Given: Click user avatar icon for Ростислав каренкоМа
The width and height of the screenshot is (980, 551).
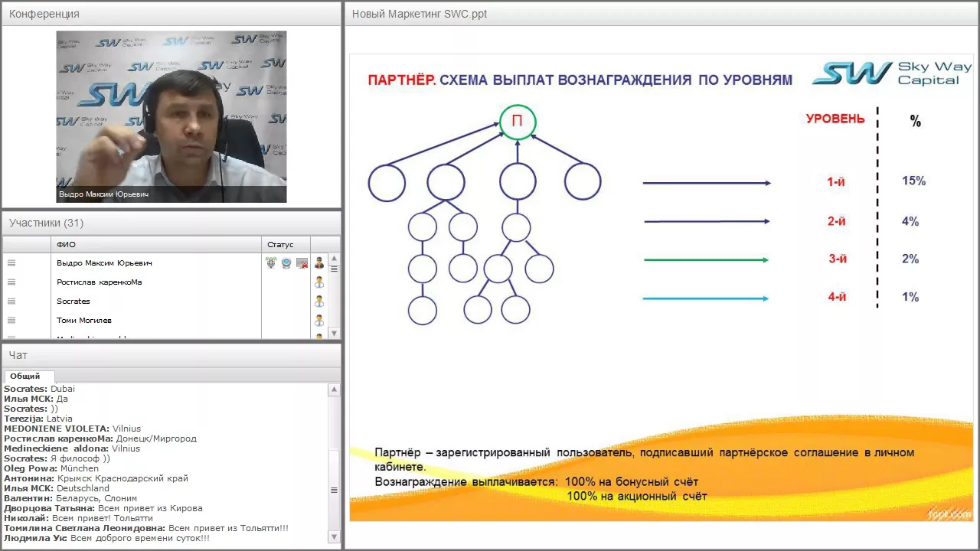Looking at the screenshot, I should point(319,282).
